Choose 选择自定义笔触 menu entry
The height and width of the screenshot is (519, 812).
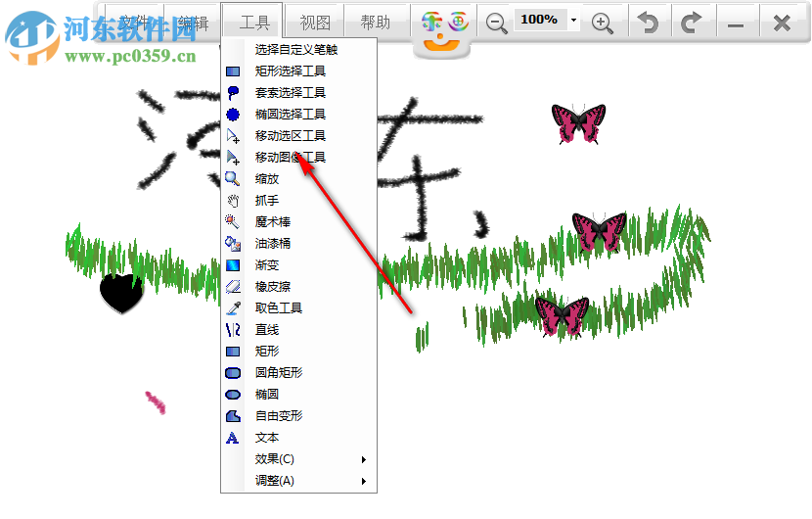(x=295, y=50)
